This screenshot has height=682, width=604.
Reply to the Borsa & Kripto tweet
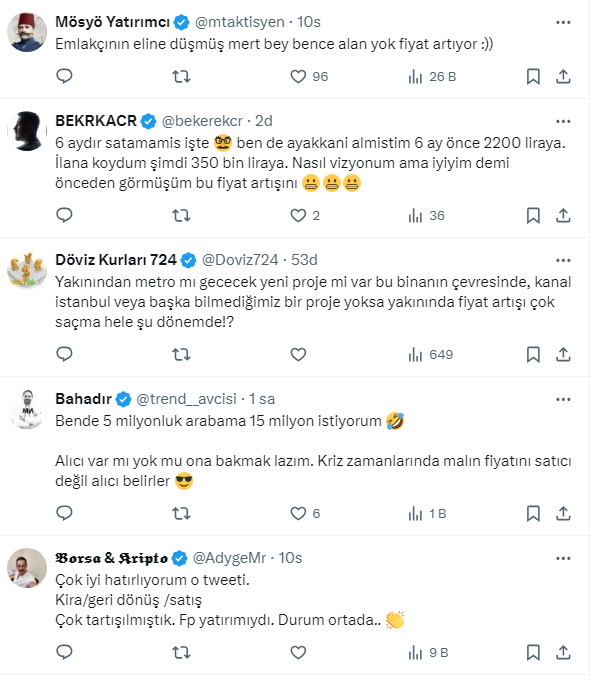click(x=64, y=652)
